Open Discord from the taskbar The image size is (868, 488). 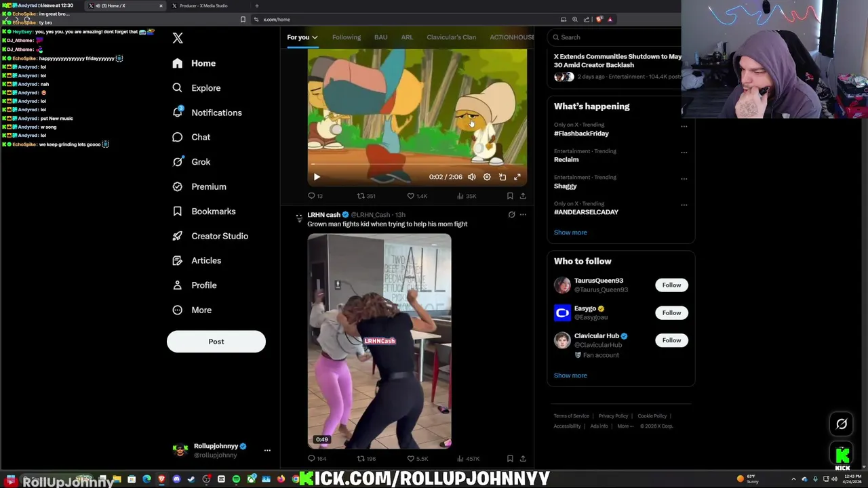[x=176, y=480]
